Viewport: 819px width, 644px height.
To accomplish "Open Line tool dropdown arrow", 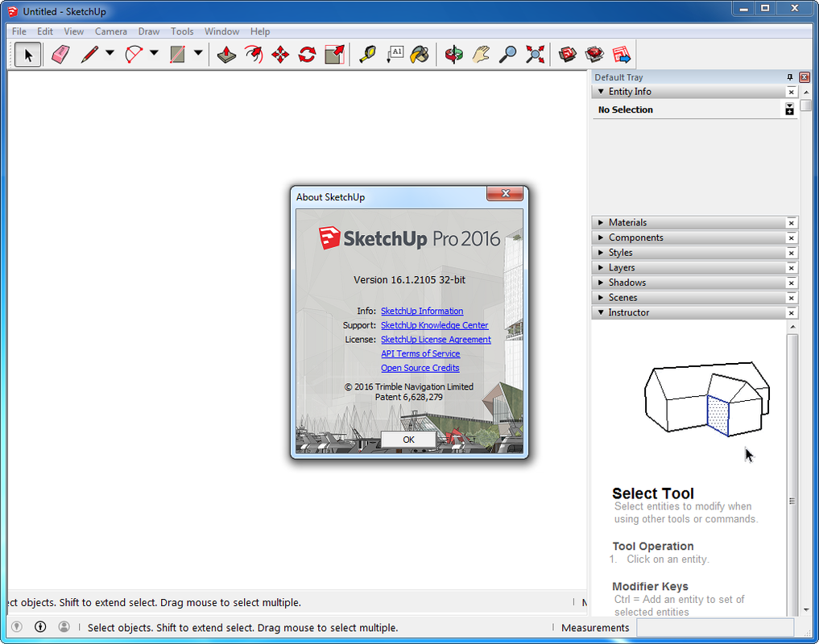I will click(110, 52).
